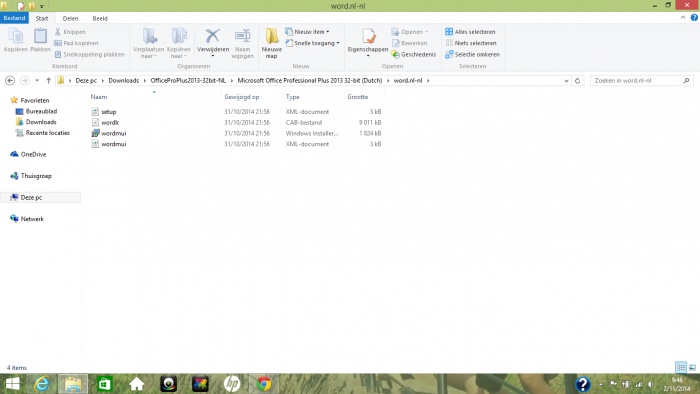Screen dimensions: 700x394
Task: Click Alles selecteren
Action: pos(470,32)
